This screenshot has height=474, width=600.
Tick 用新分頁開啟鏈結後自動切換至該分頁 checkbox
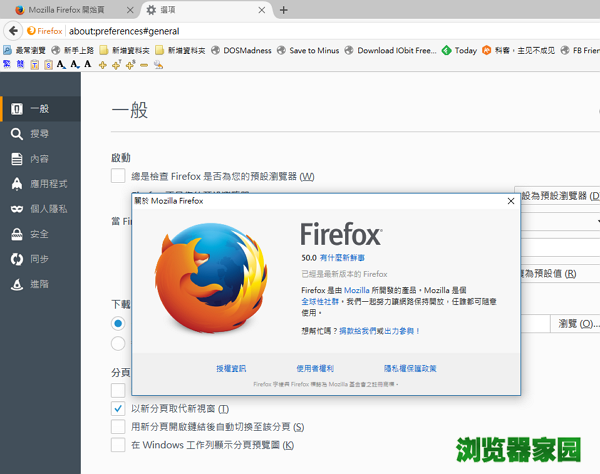pyautogui.click(x=118, y=426)
